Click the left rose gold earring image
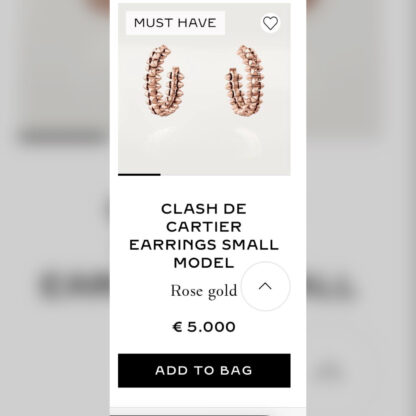Image resolution: width=416 pixels, height=416 pixels. pos(163,81)
